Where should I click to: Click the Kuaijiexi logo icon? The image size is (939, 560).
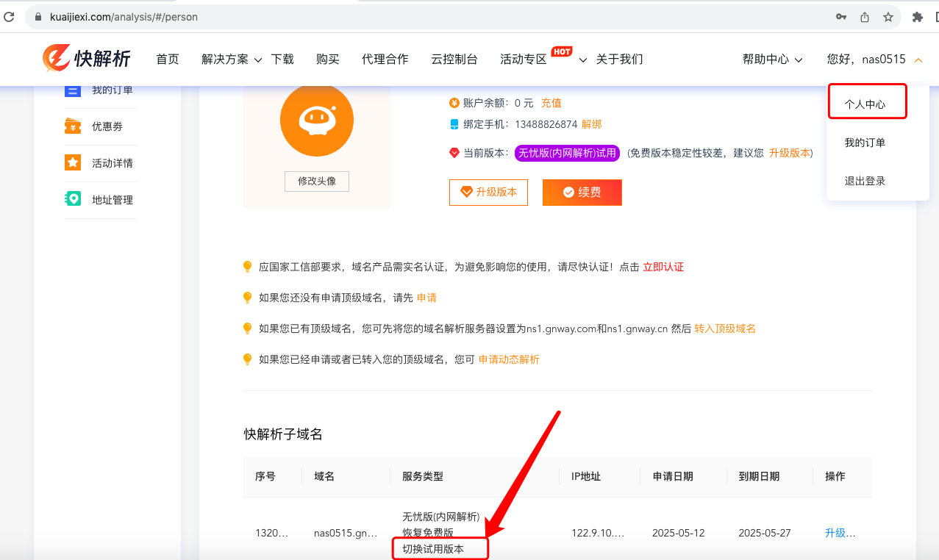coord(57,59)
